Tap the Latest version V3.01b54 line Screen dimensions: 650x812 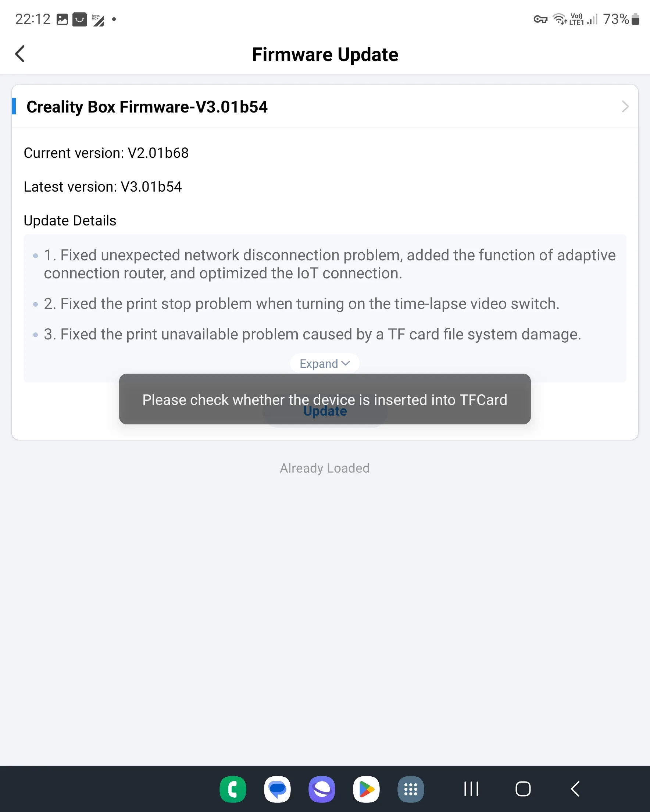tap(103, 187)
